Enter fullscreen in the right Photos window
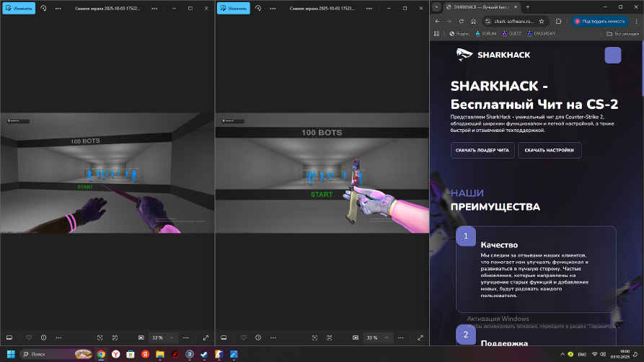This screenshot has height=362, width=644. 421,337
